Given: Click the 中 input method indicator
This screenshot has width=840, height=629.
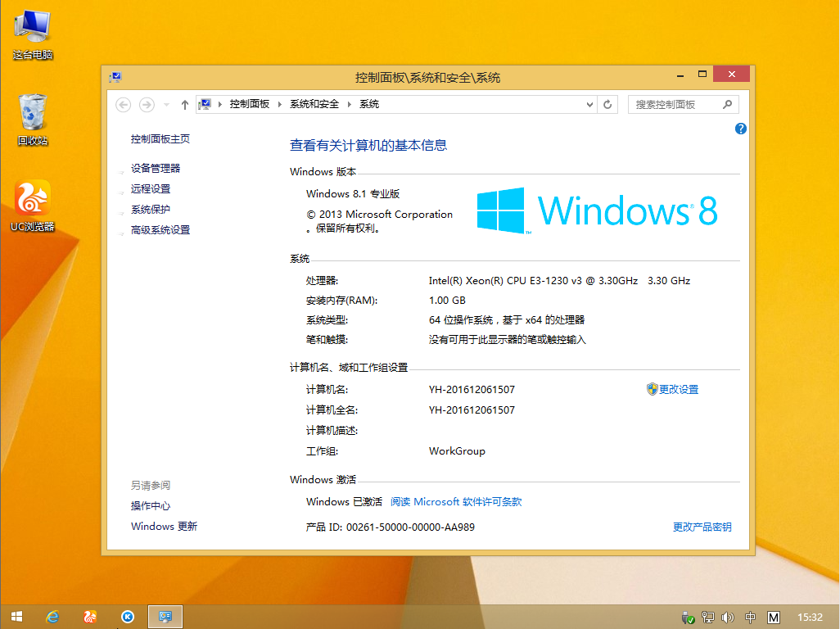Looking at the screenshot, I should pos(749,617).
